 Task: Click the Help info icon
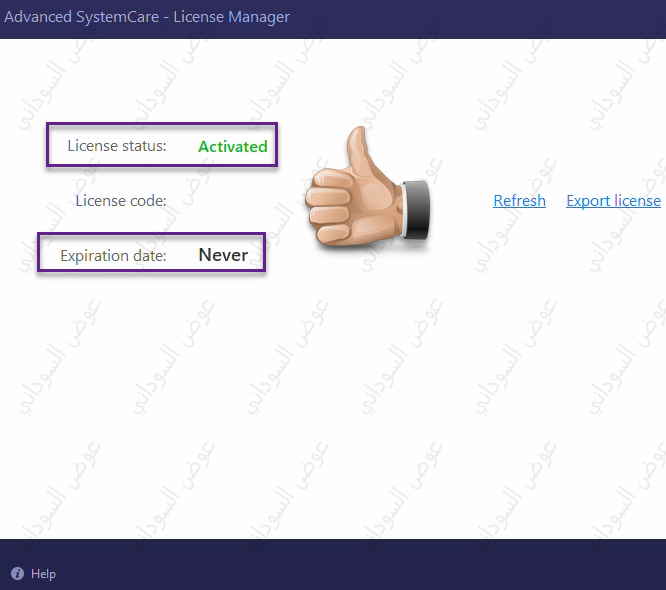pos(17,573)
